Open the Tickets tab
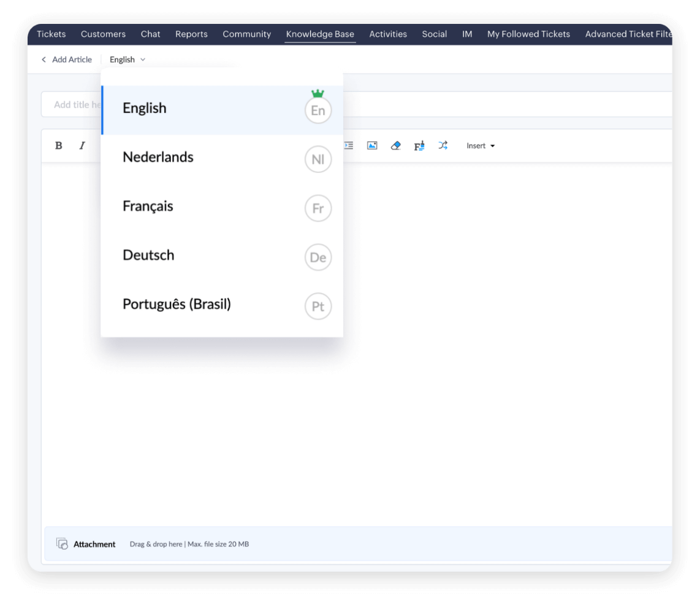The image size is (700, 603). (x=51, y=34)
